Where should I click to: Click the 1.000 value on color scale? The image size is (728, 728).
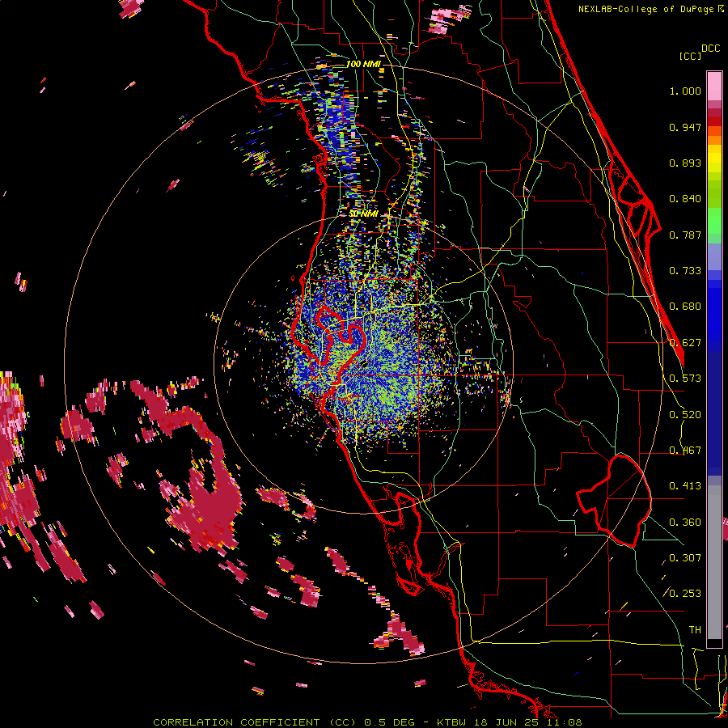685,91
